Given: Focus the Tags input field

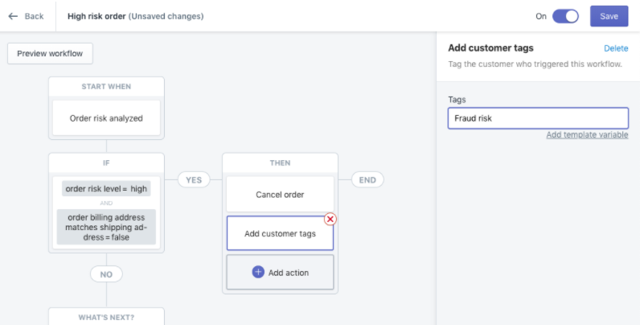Looking at the screenshot, I should pos(538,118).
